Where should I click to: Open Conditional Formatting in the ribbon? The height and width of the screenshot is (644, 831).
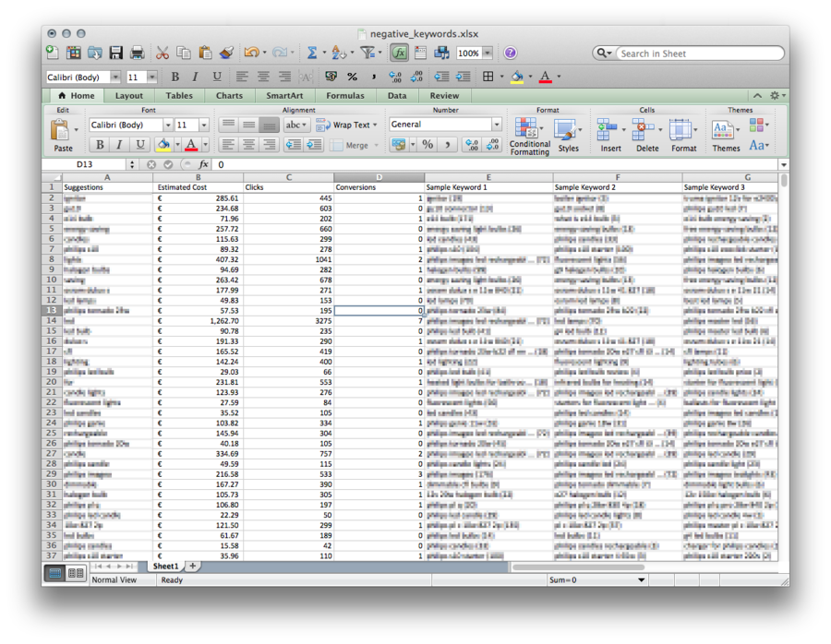click(x=529, y=135)
